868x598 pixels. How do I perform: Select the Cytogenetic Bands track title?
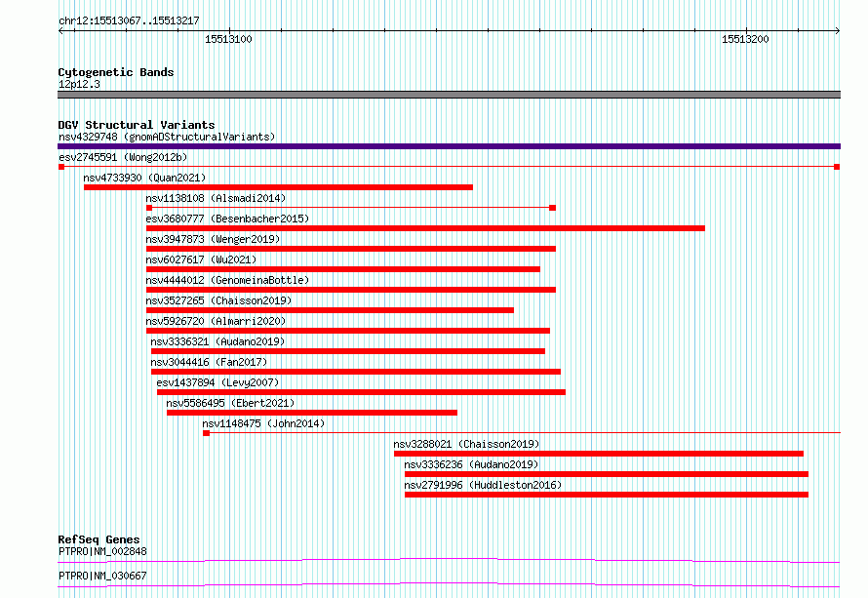[116, 72]
